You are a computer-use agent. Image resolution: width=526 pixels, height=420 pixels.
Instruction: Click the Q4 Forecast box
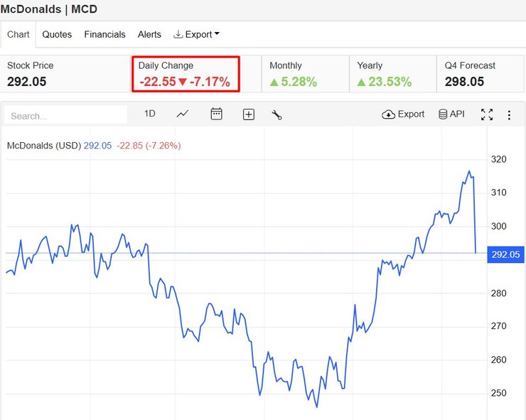(x=480, y=74)
